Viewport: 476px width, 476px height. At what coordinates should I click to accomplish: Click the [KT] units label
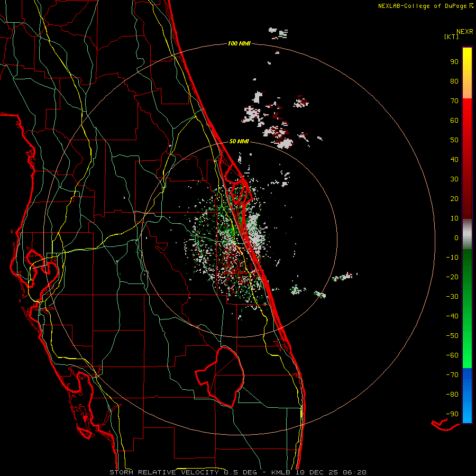452,36
